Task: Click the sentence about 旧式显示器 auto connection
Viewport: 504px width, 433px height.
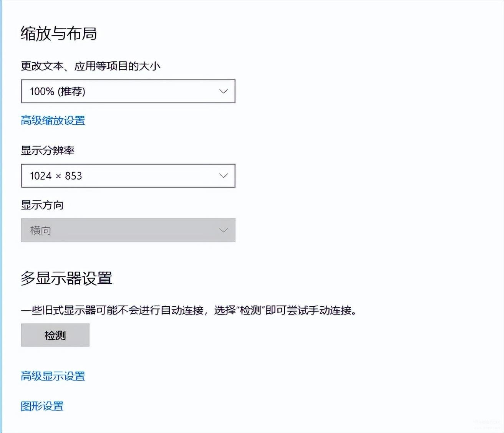Action: click(189, 310)
